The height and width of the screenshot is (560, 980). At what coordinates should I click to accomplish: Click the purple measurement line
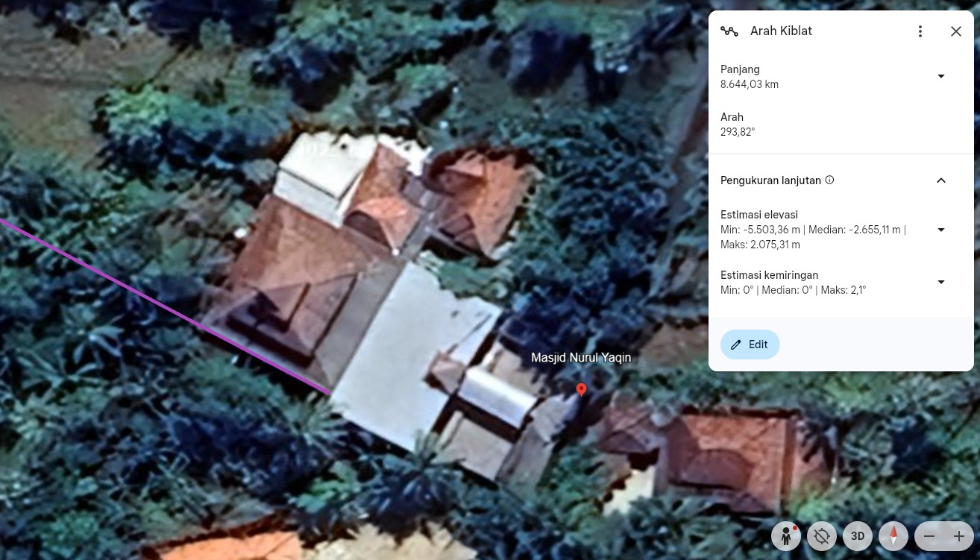(x=164, y=306)
